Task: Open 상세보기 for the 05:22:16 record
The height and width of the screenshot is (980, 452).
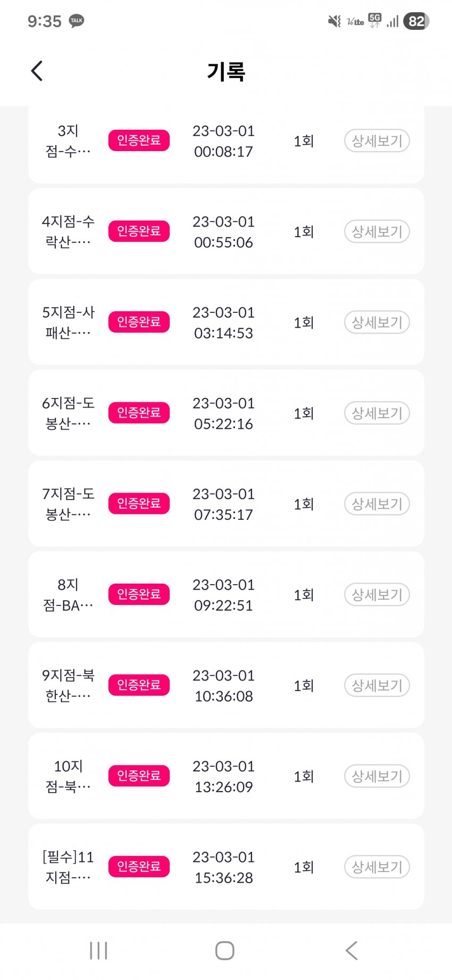Action: click(376, 413)
